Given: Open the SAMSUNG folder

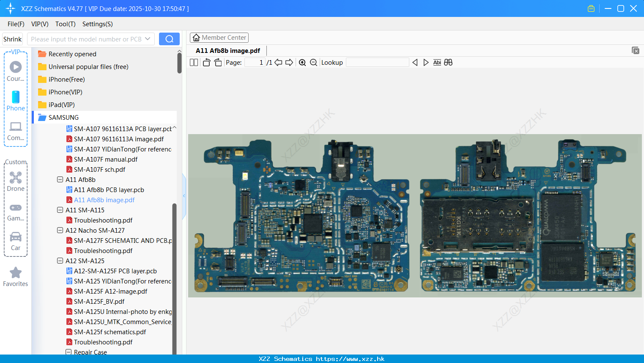Looking at the screenshot, I should (63, 117).
